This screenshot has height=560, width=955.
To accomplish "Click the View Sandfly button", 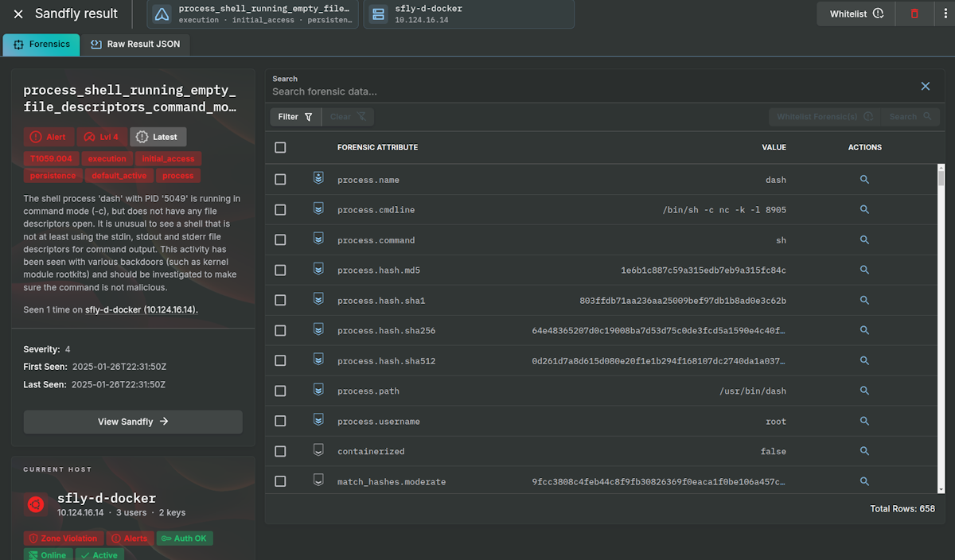I will click(132, 422).
